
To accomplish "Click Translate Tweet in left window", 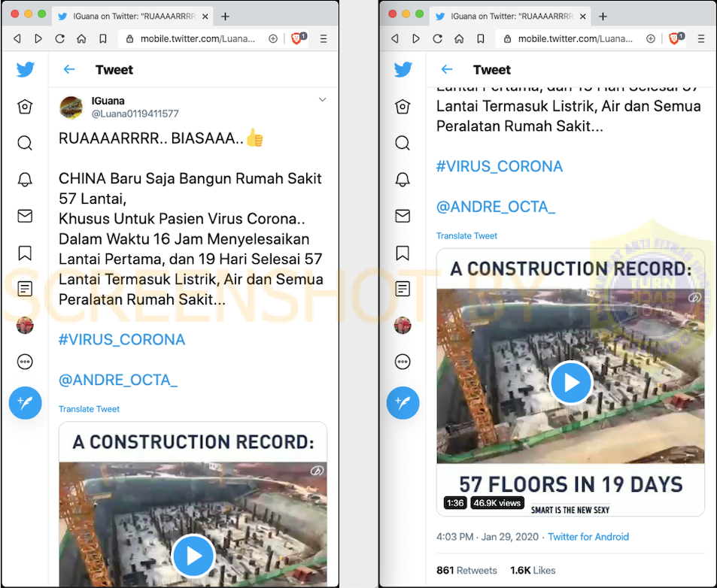I will (90, 409).
